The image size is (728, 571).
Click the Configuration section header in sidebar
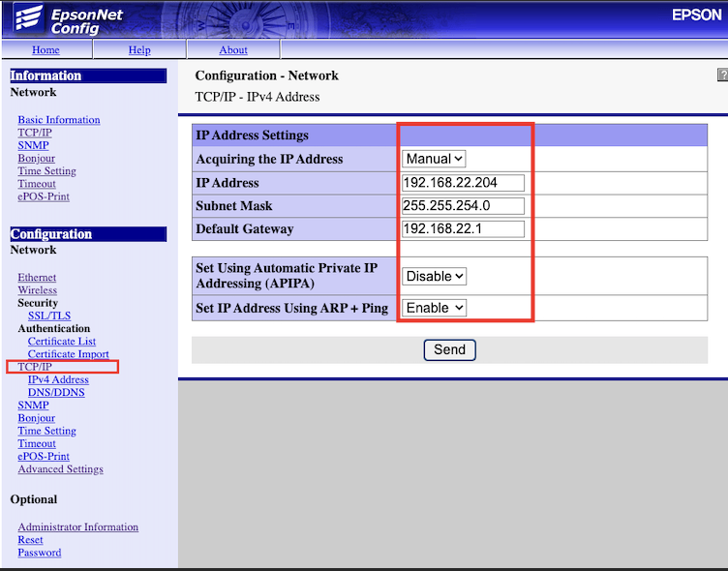(x=88, y=234)
